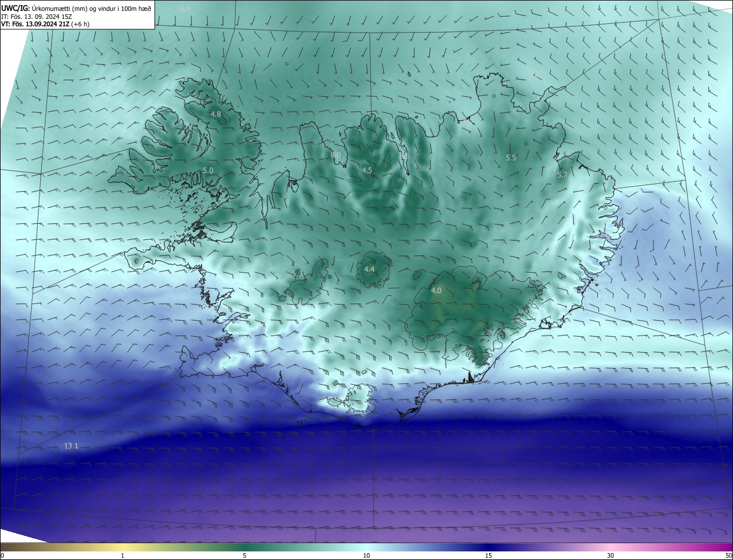The height and width of the screenshot is (560, 733).
Task: Click the 13.1 value label over the ocean
Action: coord(71,446)
